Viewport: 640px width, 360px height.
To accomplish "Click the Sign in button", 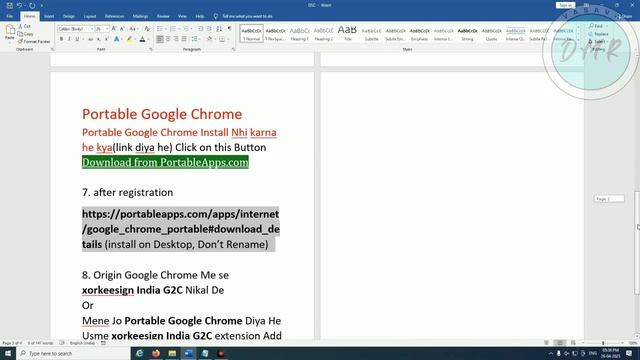I will coord(565,5).
